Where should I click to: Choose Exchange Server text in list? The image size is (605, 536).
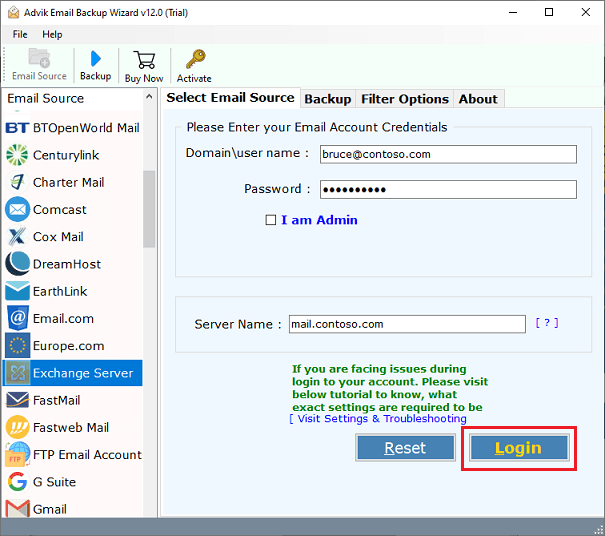click(83, 373)
